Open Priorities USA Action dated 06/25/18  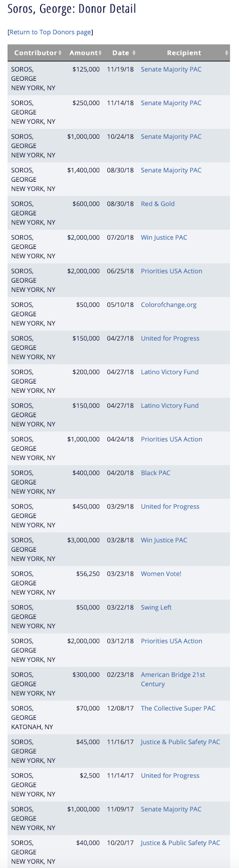click(x=172, y=271)
